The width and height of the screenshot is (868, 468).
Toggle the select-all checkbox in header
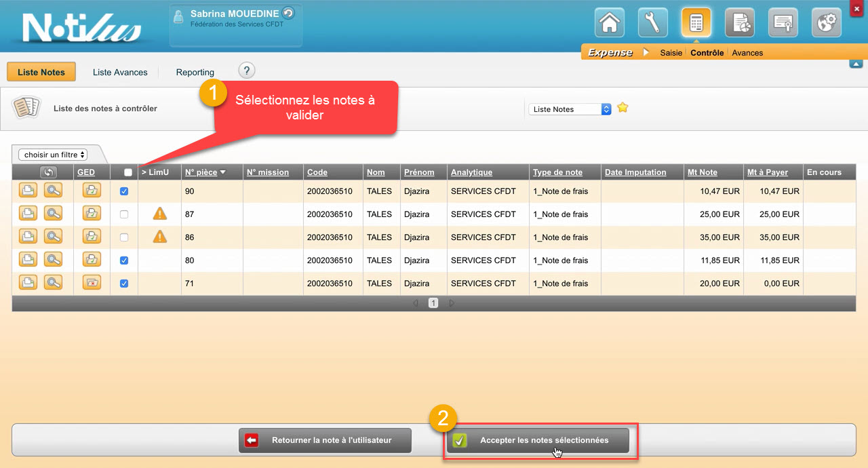[128, 172]
